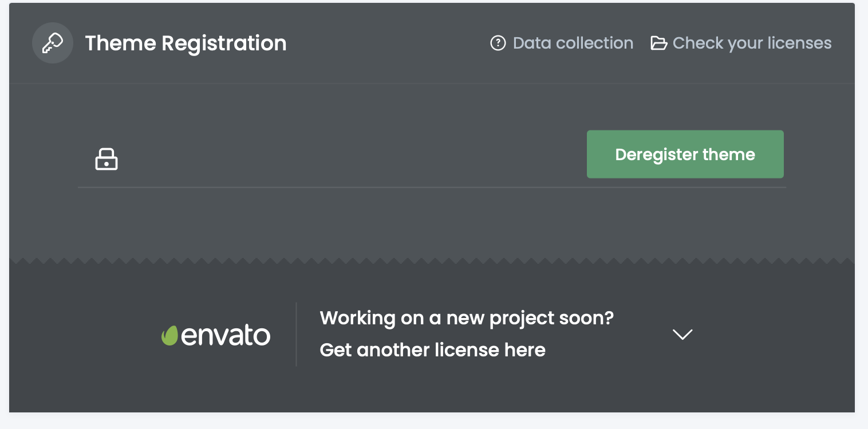The height and width of the screenshot is (429, 868).
Task: Click the open folder licenses icon
Action: click(658, 43)
